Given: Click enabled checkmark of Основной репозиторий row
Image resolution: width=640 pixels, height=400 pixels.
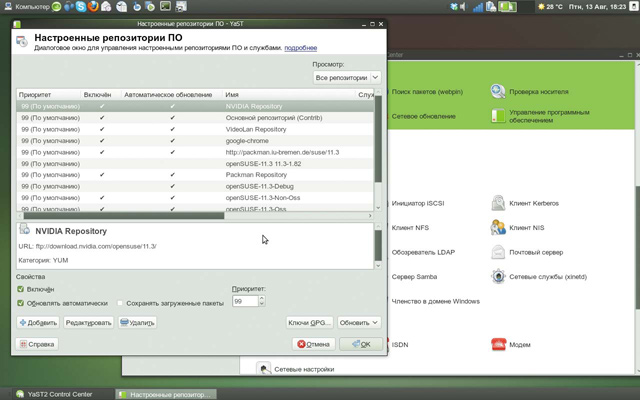Looking at the screenshot, I should click(102, 118).
